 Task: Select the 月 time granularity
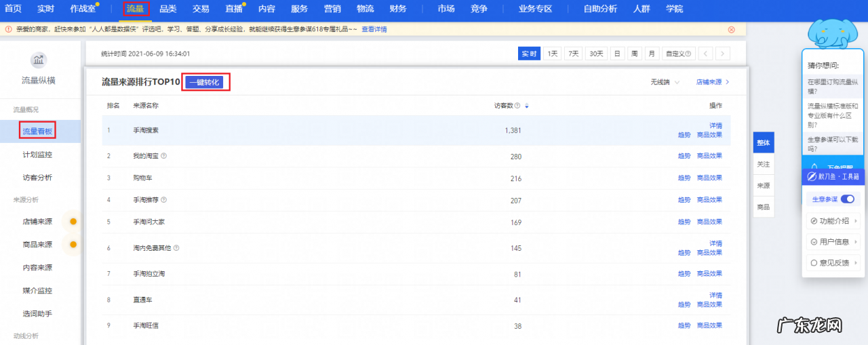pos(652,54)
